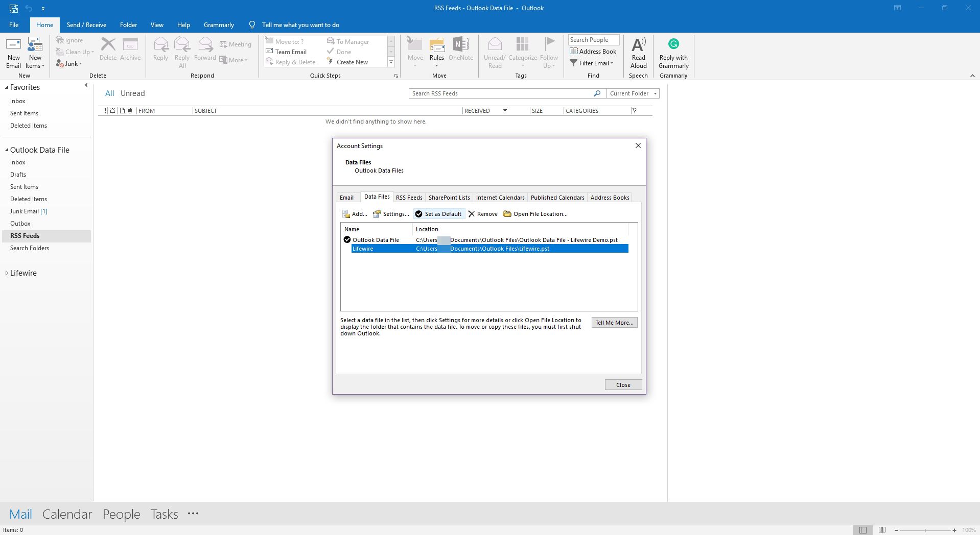Click the Unread/Read envelope icon
Viewport: 980px width, 535px height.
click(494, 44)
